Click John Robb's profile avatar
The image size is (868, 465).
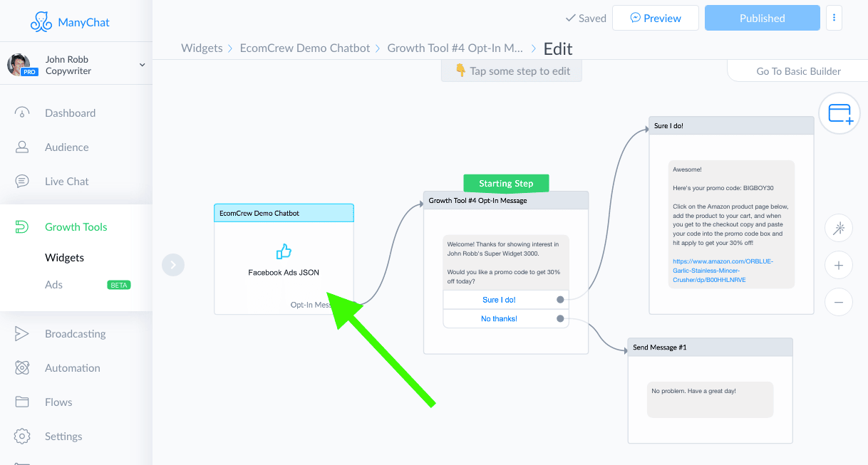(19, 65)
